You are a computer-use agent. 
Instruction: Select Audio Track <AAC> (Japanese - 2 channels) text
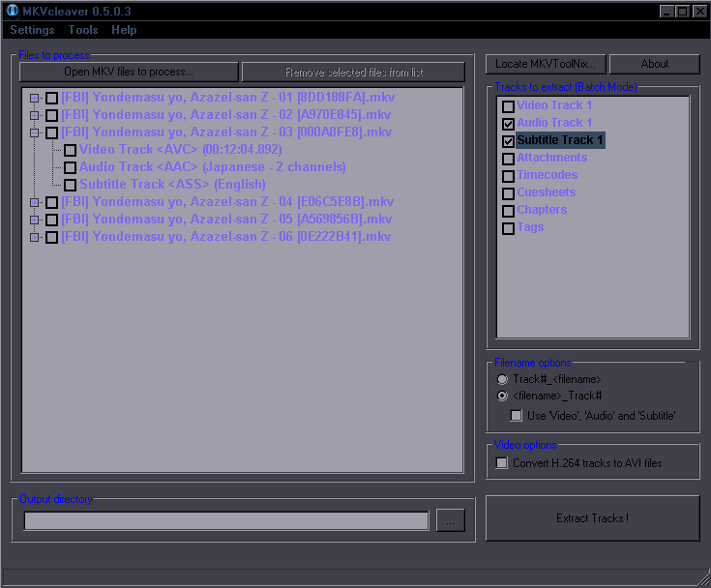[213, 167]
